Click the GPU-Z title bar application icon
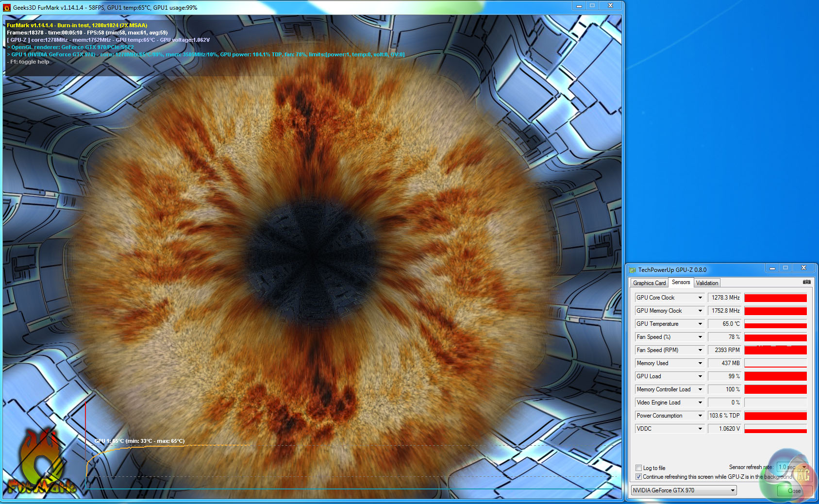The width and height of the screenshot is (819, 504). pyautogui.click(x=632, y=270)
